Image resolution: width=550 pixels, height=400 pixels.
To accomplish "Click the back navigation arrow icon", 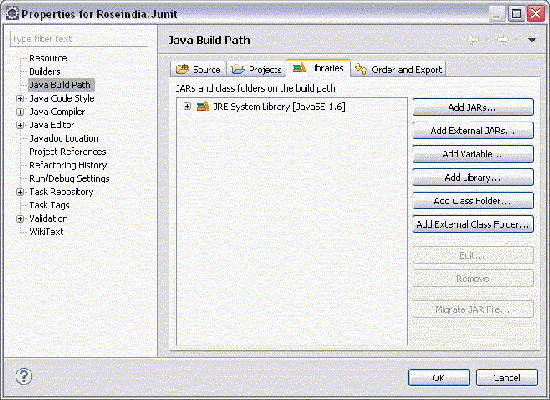I will click(x=474, y=40).
